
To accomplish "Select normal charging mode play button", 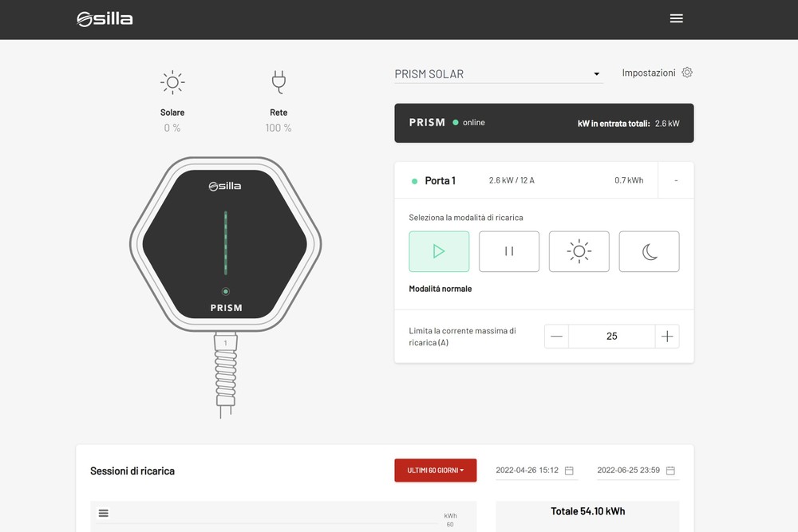I will click(x=439, y=251).
